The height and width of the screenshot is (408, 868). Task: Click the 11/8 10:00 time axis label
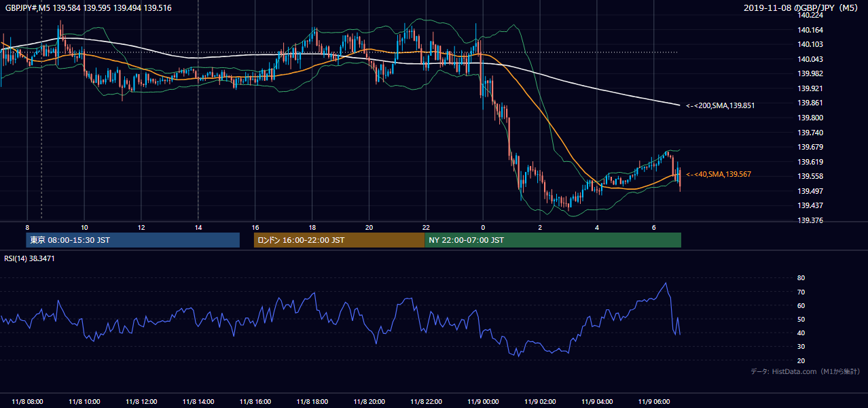click(84, 401)
